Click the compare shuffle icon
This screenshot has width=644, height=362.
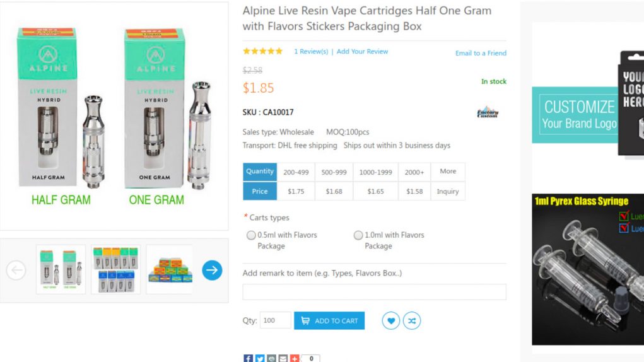coord(412,321)
